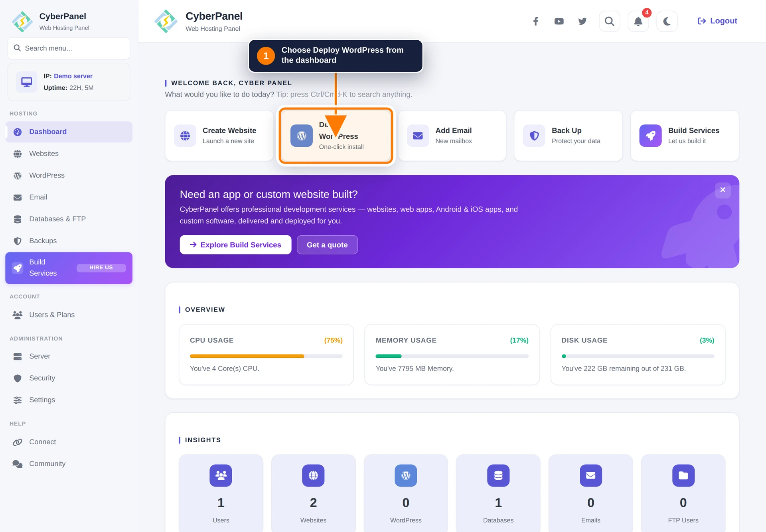Close the purple promo banner
Image resolution: width=766 pixels, height=532 pixels.
click(x=723, y=190)
